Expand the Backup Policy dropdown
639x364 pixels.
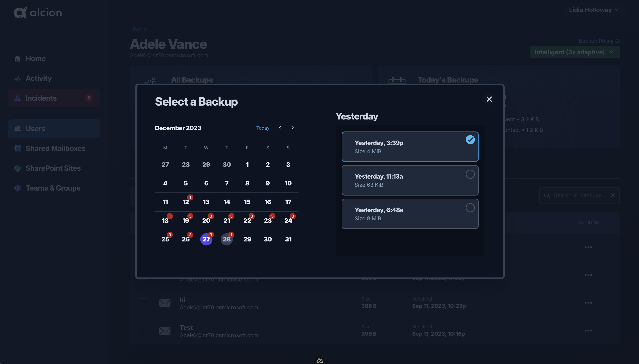[575, 52]
